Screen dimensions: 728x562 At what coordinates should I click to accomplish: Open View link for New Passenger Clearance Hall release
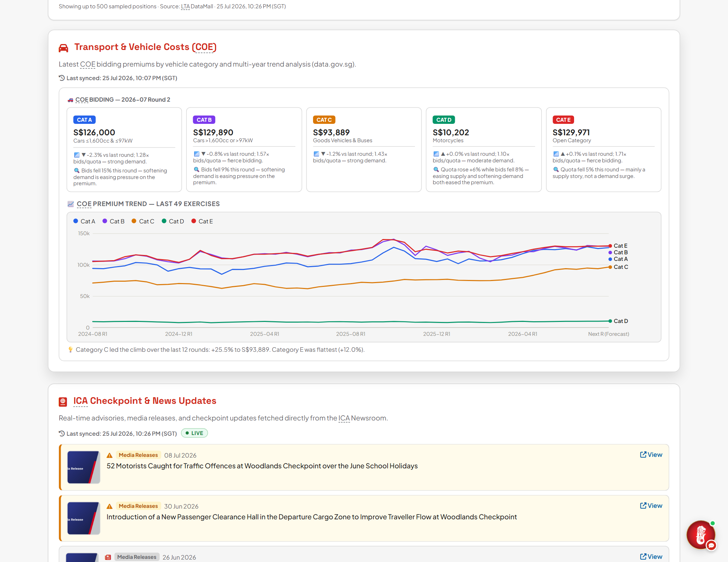click(651, 506)
